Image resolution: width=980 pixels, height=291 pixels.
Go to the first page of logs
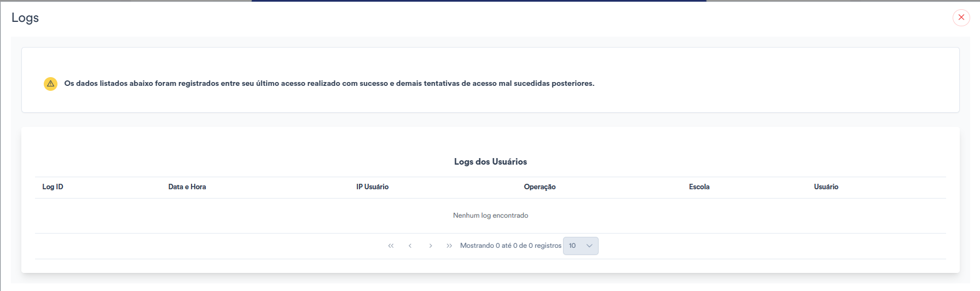point(391,246)
